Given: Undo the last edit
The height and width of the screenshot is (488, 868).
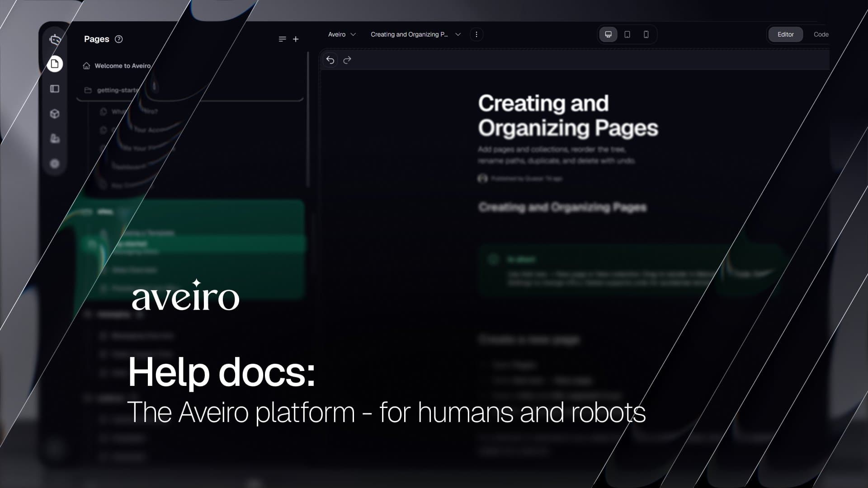Looking at the screenshot, I should (330, 60).
